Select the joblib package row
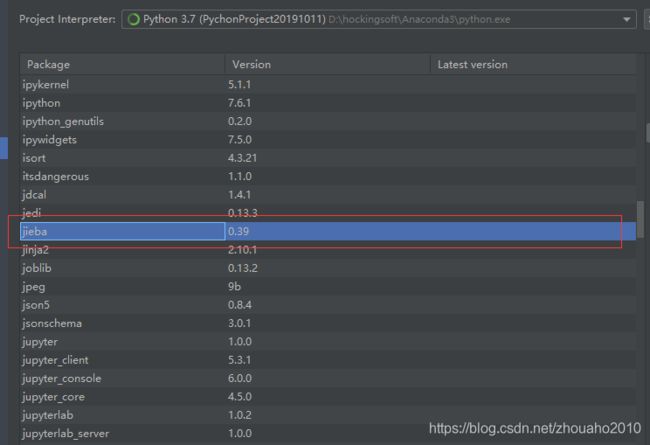 point(327,268)
